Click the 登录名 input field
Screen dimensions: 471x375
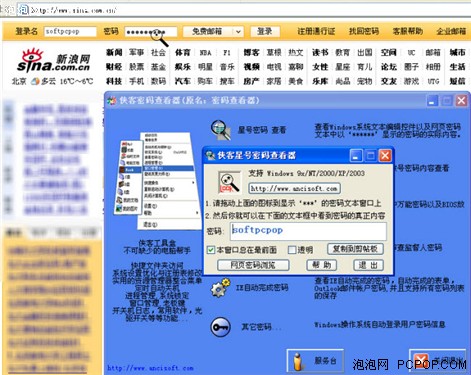click(70, 31)
